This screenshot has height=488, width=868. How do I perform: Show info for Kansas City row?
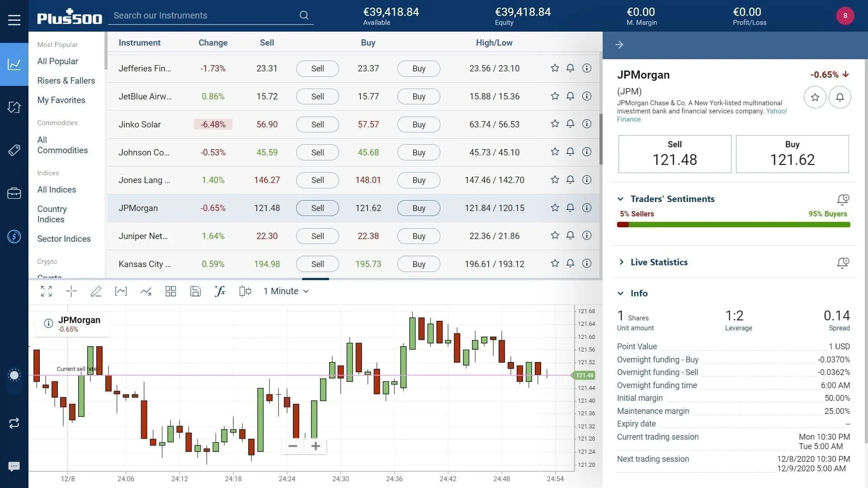pos(587,263)
